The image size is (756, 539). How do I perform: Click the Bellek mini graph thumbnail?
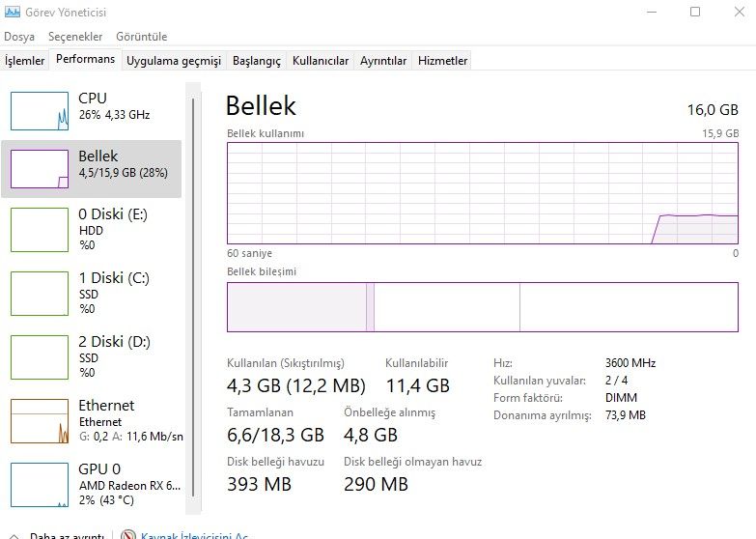pos(40,169)
